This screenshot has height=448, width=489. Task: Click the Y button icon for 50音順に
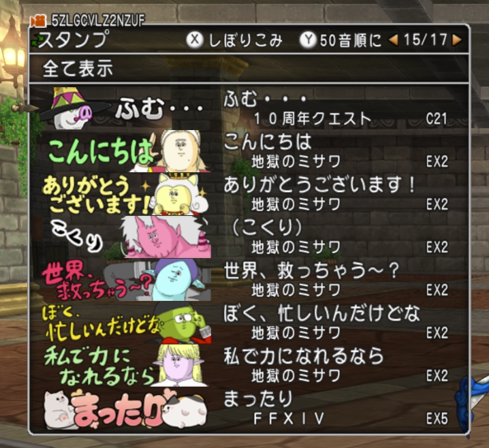pos(308,40)
